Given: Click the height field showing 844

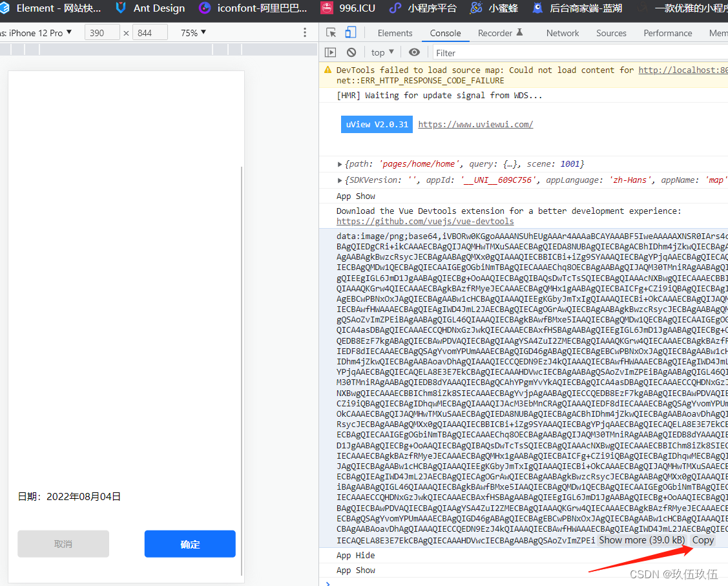Looking at the screenshot, I should pos(149,32).
